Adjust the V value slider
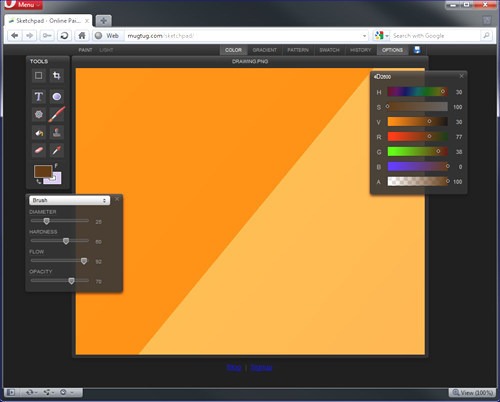 pos(417,122)
